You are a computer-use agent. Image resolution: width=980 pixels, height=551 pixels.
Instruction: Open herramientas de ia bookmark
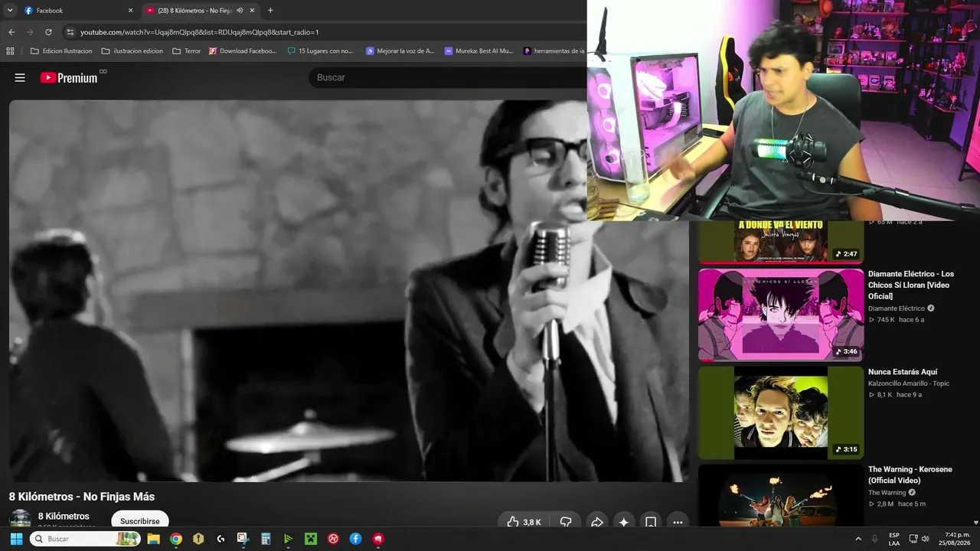[555, 51]
